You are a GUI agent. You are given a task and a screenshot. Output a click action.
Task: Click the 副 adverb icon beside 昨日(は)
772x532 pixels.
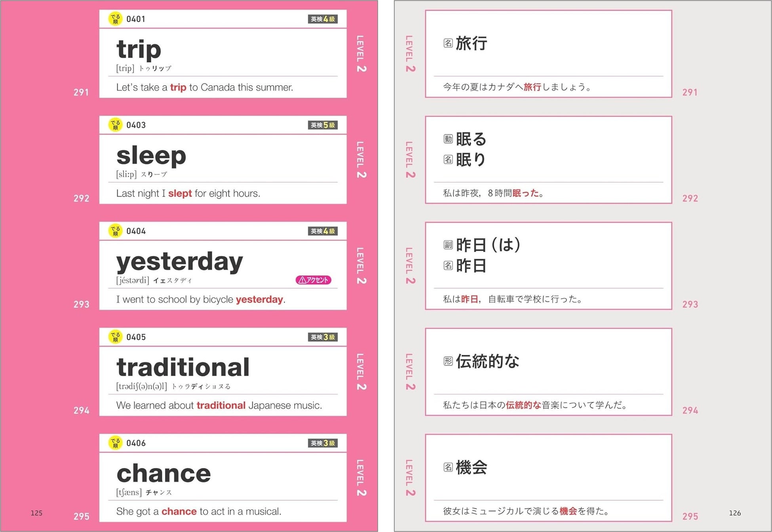[x=448, y=245]
